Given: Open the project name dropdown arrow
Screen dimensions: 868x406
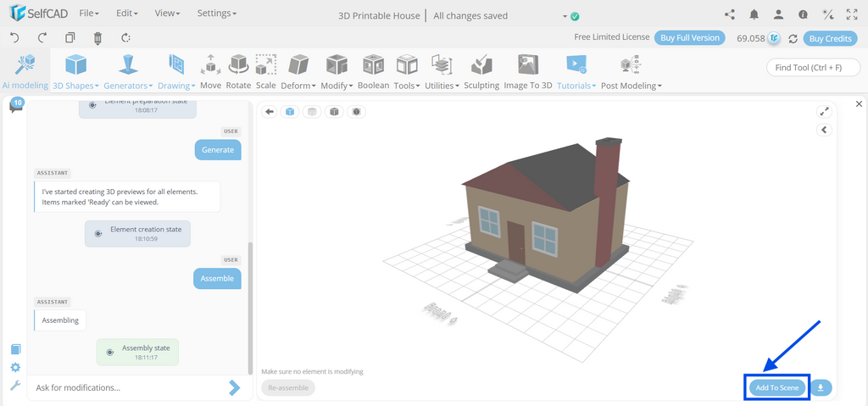Looking at the screenshot, I should tap(565, 17).
